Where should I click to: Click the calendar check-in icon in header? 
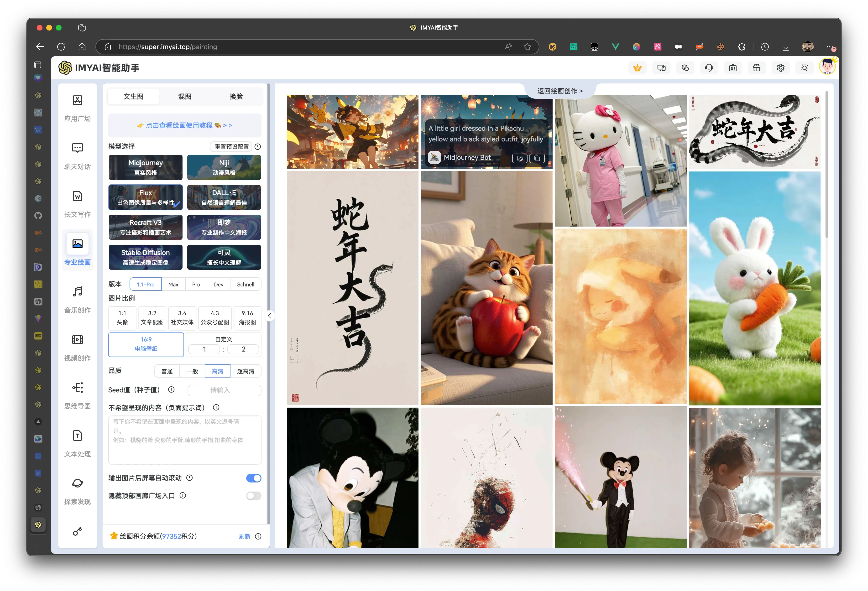[733, 67]
